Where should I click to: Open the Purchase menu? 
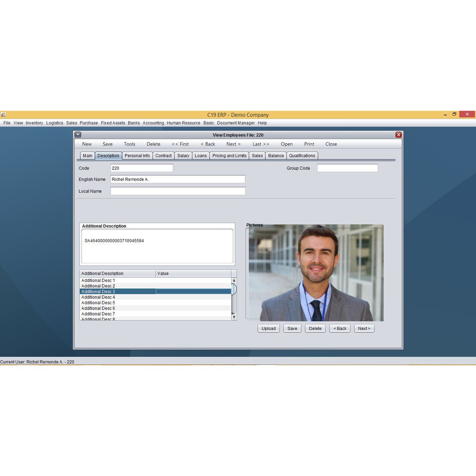(89, 123)
